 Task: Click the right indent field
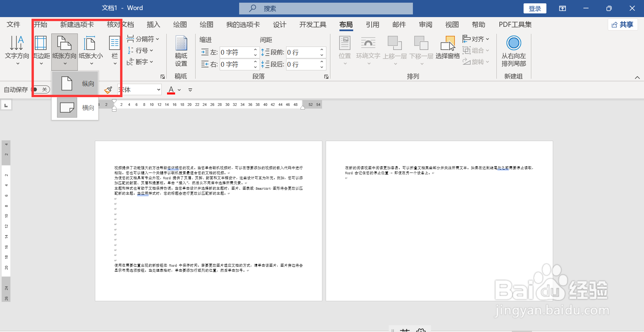[236, 64]
